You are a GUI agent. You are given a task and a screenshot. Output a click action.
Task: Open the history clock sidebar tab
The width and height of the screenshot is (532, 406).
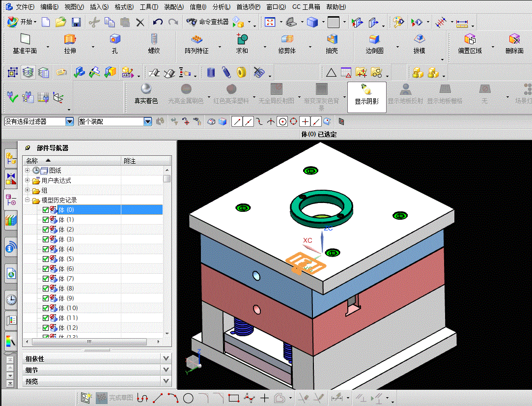[11, 300]
